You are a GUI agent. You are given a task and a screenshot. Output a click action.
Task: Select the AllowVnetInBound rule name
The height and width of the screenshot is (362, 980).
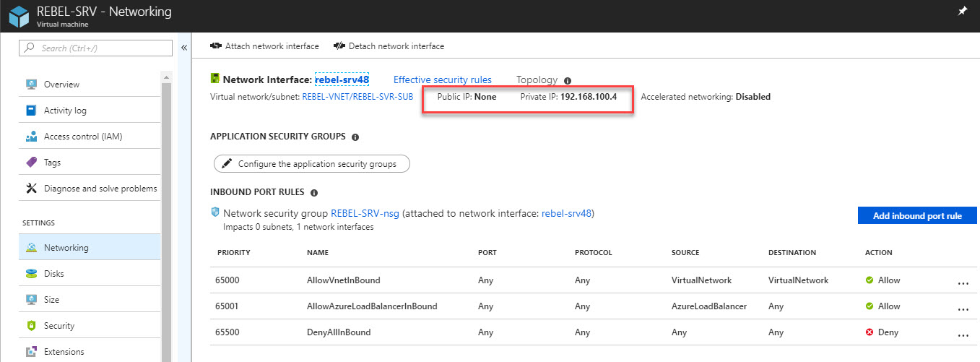pyautogui.click(x=344, y=280)
